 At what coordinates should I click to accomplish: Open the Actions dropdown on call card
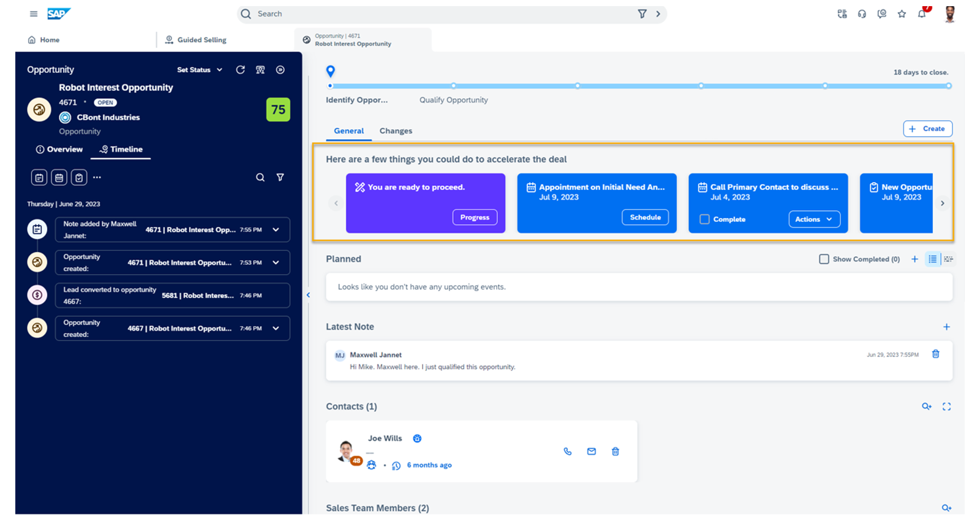pyautogui.click(x=814, y=219)
